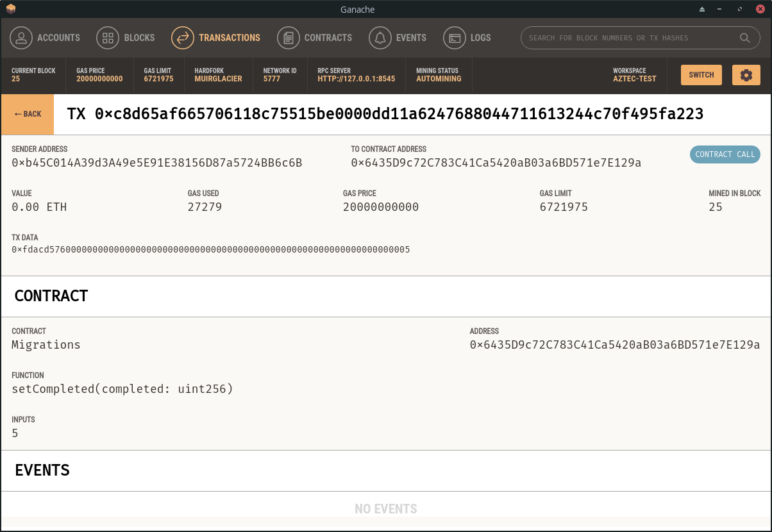Click the transaction gas price value
772x532 pixels.
pyautogui.click(x=381, y=207)
